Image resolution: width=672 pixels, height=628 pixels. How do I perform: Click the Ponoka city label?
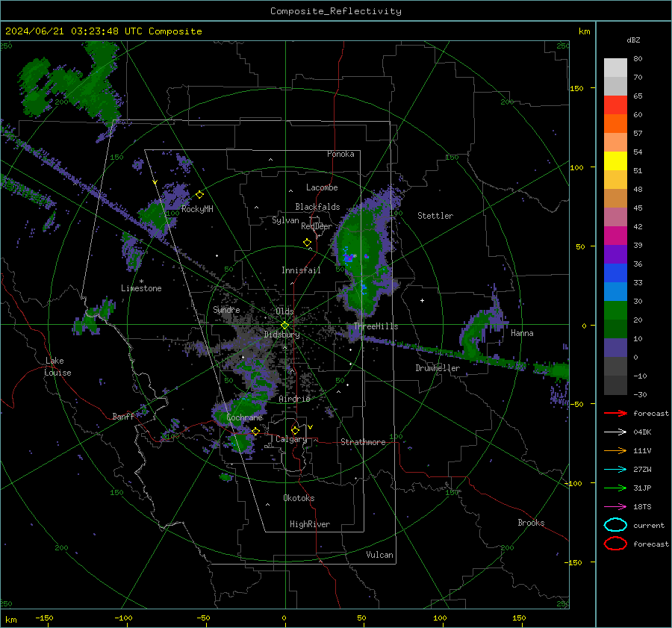pyautogui.click(x=340, y=154)
